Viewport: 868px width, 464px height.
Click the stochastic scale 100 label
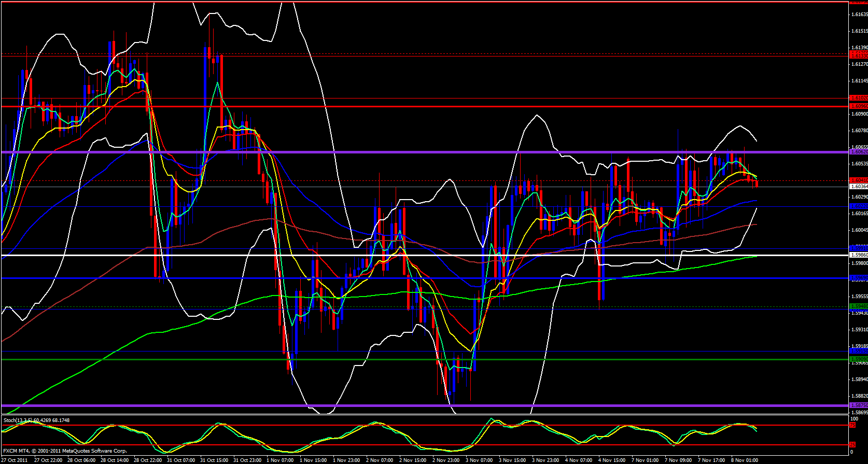(853, 418)
